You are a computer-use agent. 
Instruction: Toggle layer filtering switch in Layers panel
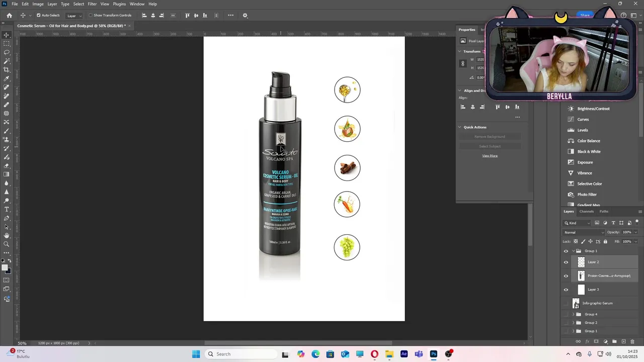coord(637,222)
